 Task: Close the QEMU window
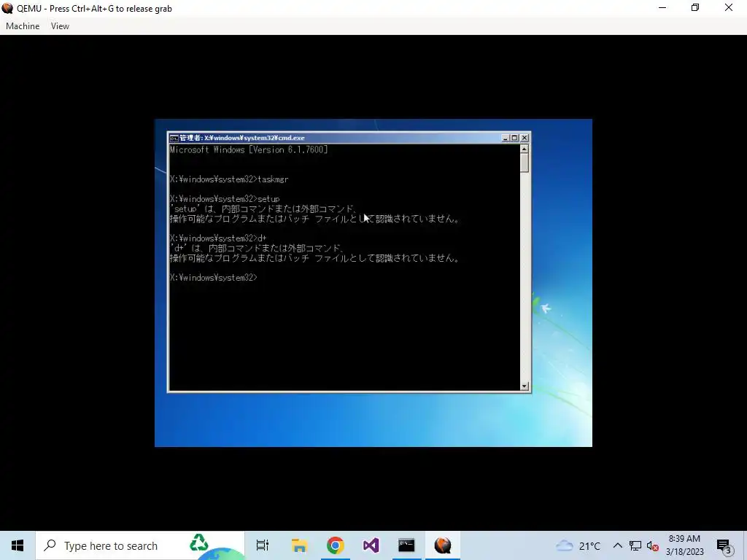[729, 7]
